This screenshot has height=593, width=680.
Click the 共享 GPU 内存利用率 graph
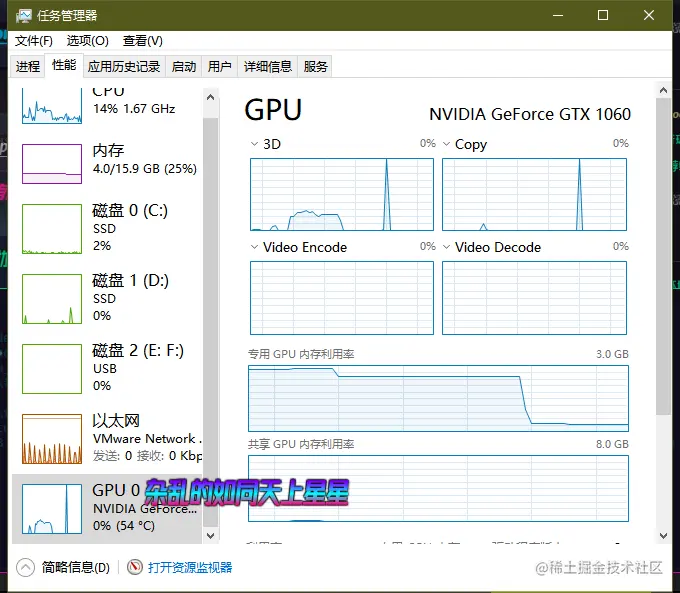tap(438, 488)
